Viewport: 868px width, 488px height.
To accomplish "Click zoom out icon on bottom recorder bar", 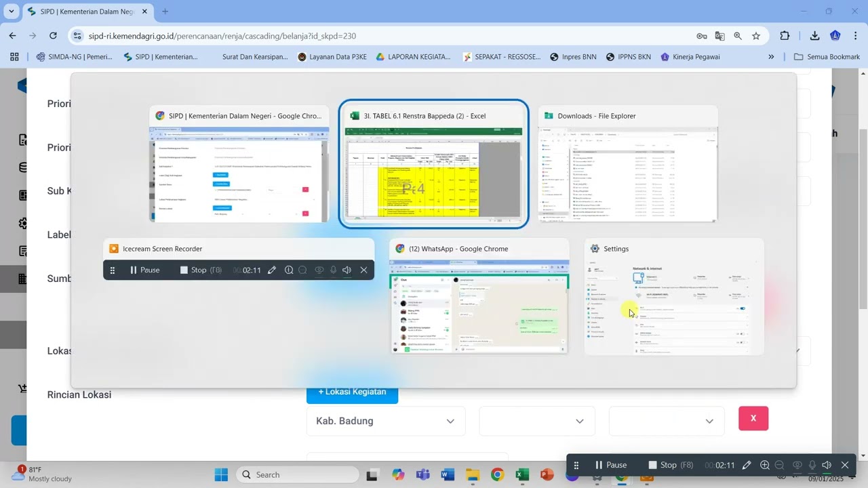I will (x=779, y=465).
